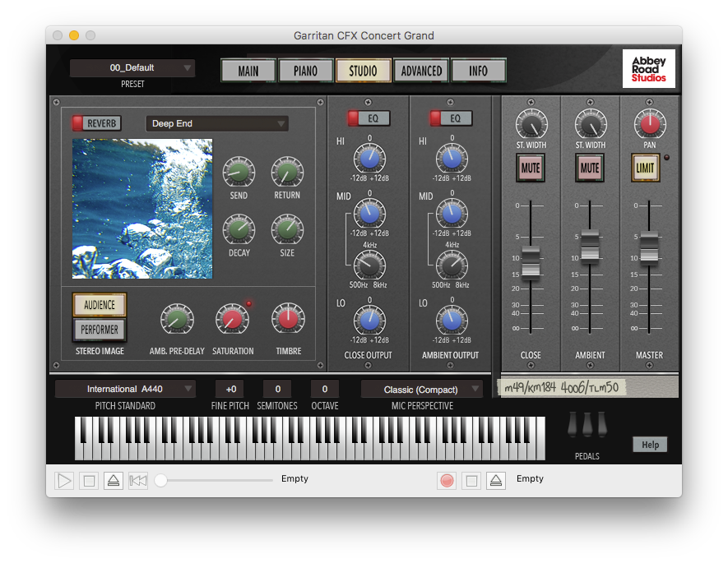Image resolution: width=728 pixels, height=563 pixels.
Task: Click the Fine Pitch value field
Action: 231,389
